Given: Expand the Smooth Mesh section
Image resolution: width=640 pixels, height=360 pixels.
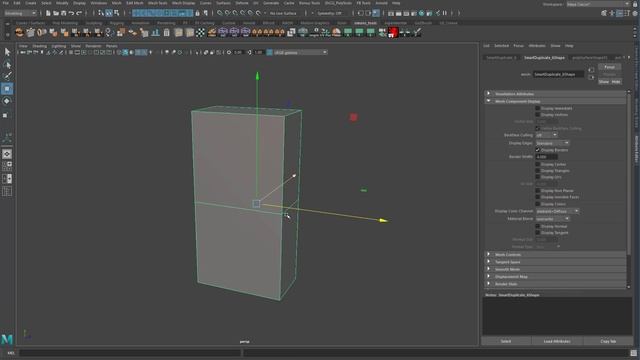Looking at the screenshot, I should [x=555, y=269].
